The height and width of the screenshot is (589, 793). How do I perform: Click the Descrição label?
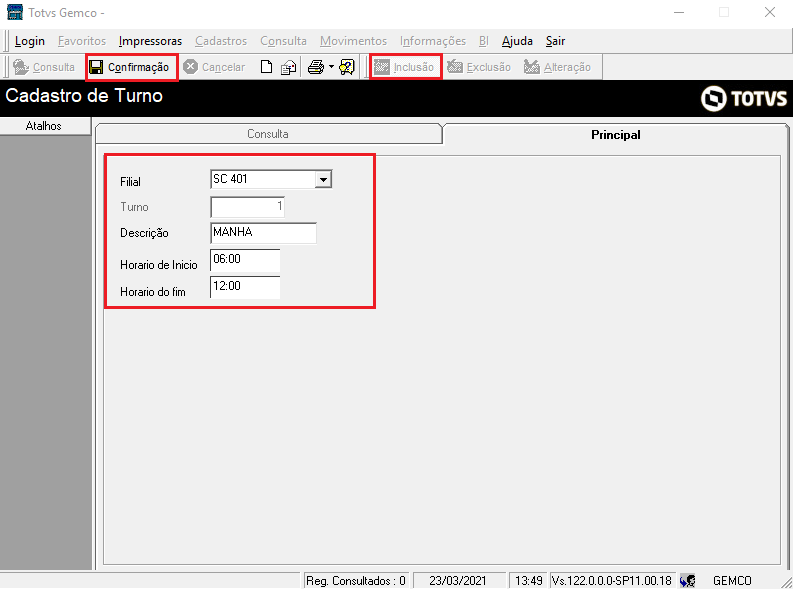click(x=144, y=233)
